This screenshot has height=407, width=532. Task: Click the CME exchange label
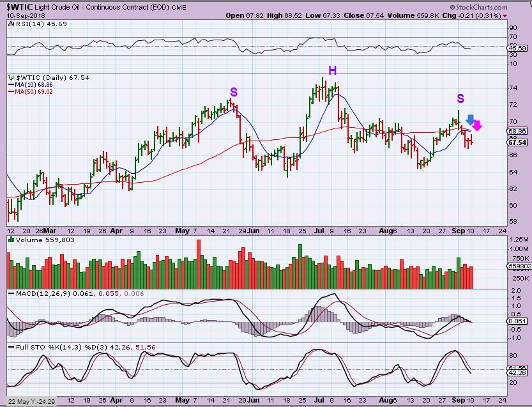pyautogui.click(x=179, y=7)
